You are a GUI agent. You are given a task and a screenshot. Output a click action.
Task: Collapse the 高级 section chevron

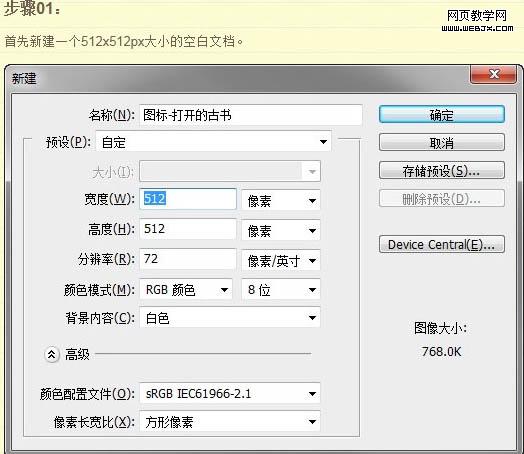coord(52,354)
